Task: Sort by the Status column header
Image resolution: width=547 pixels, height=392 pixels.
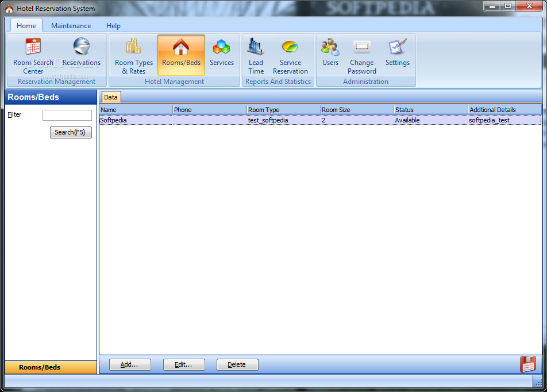Action: (x=431, y=110)
